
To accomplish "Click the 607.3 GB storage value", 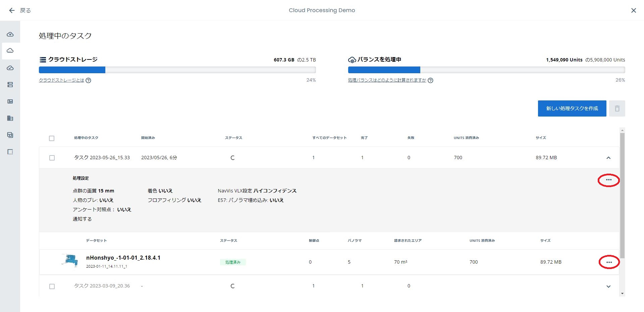I will (284, 60).
